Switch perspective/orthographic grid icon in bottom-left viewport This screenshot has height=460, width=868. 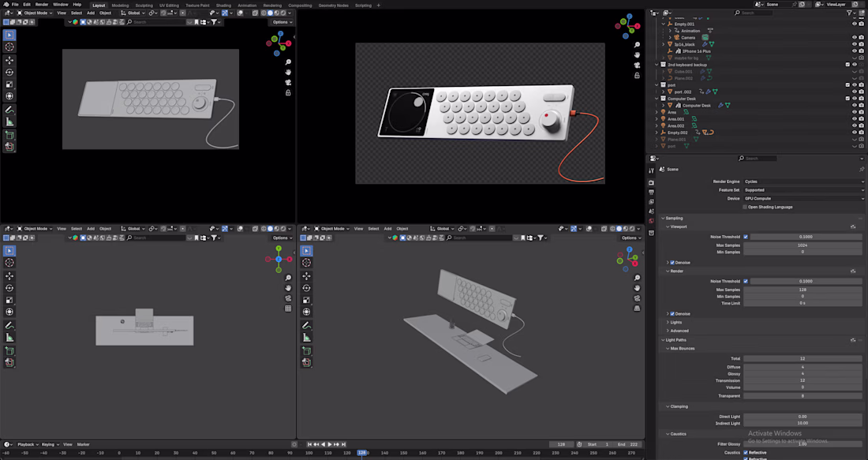pos(288,309)
